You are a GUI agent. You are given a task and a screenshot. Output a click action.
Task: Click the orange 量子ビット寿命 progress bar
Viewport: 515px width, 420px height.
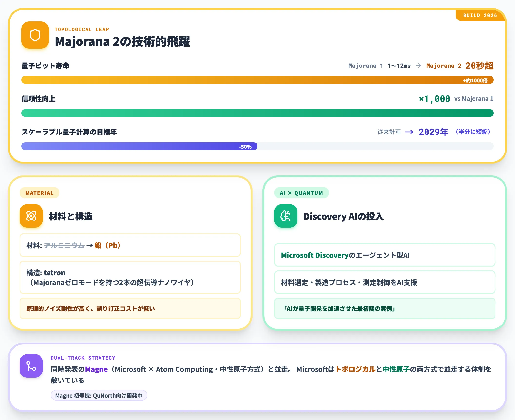[x=257, y=80]
